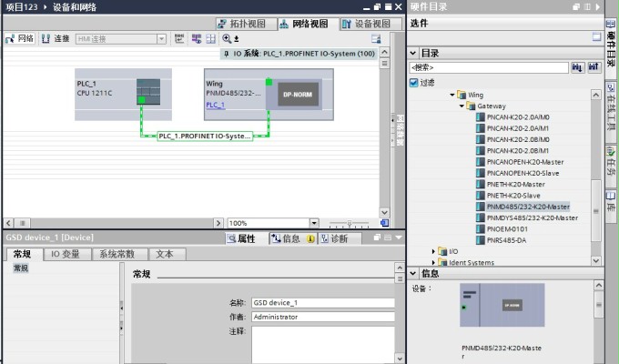Image resolution: width=619 pixels, height=364 pixels.
Task: Click the 注释 comment text area
Action: pyautogui.click(x=323, y=345)
